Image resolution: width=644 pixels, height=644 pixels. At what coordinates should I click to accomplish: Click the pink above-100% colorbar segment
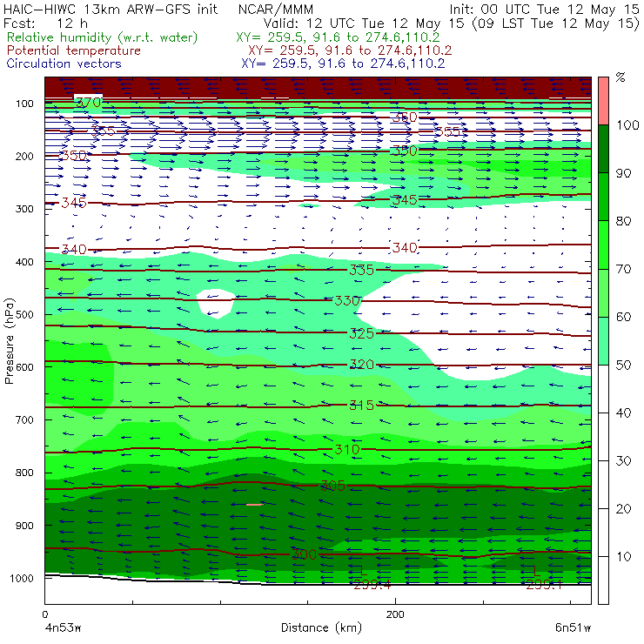point(603,101)
